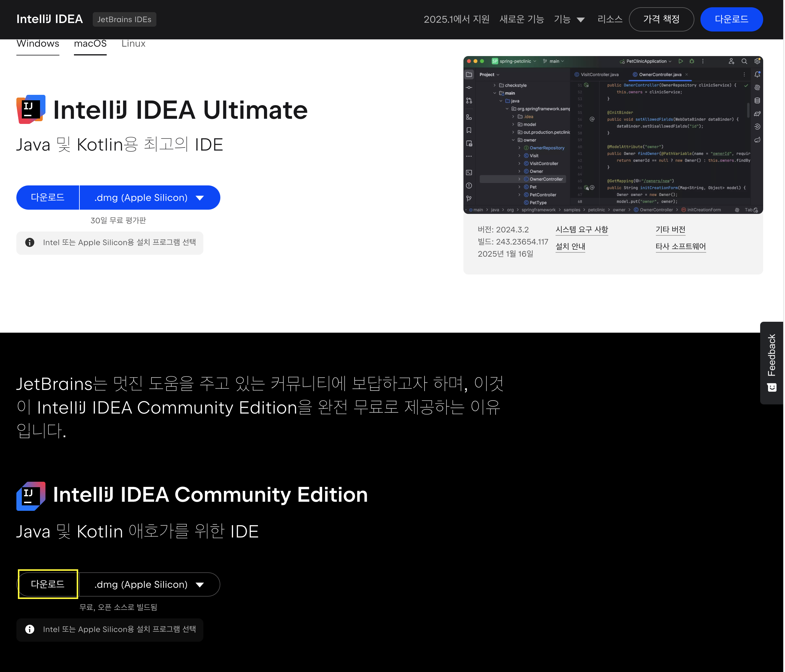This screenshot has width=785, height=672.
Task: Go to 새로운 기능 in the header
Action: [x=522, y=19]
